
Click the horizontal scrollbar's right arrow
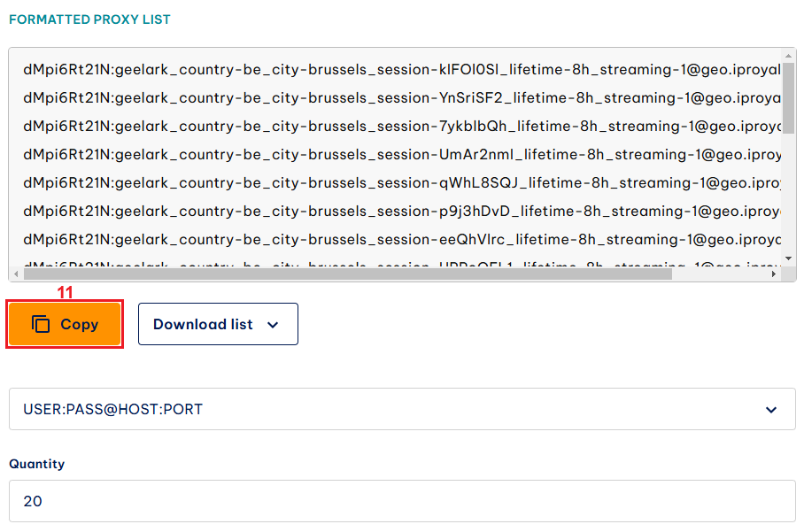point(775,274)
